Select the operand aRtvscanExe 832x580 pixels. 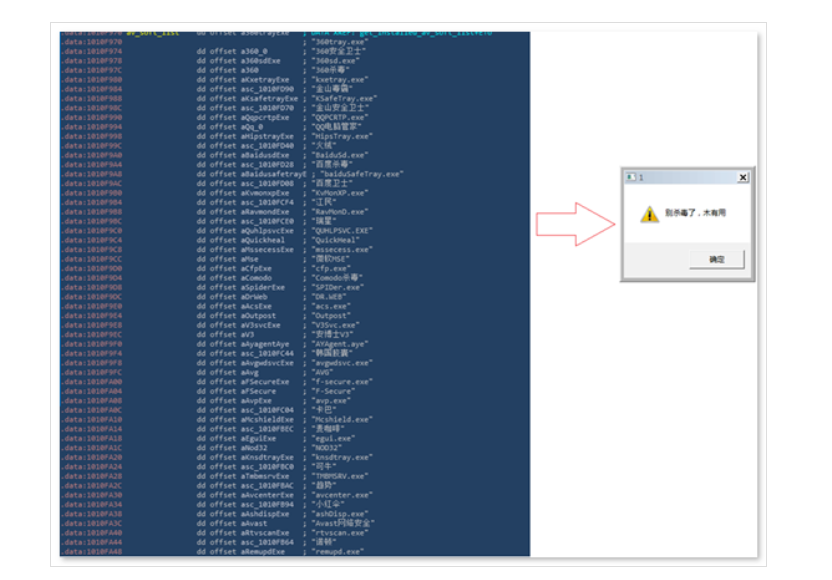click(x=265, y=533)
